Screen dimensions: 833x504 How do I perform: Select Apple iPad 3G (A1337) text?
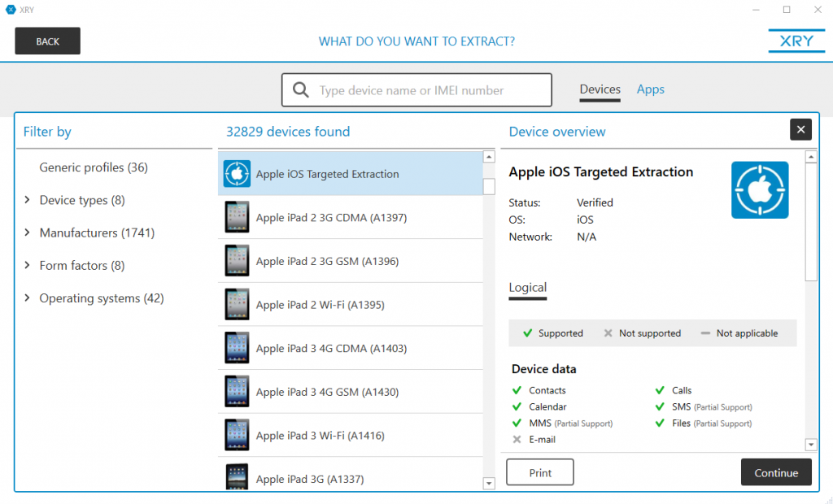(x=310, y=479)
